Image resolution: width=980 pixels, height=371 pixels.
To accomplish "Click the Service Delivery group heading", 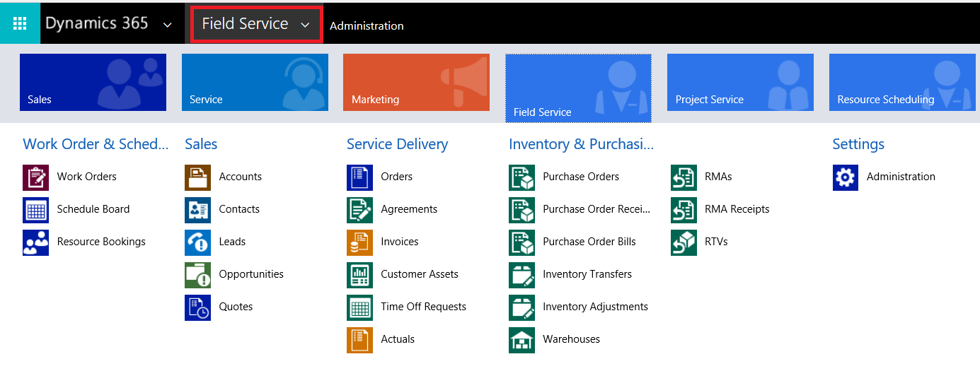I will click(397, 144).
